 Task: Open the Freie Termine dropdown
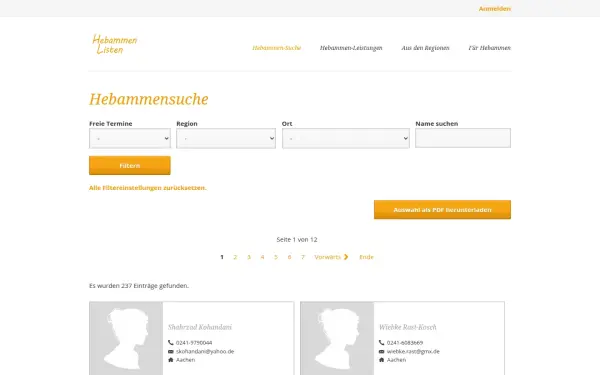pyautogui.click(x=130, y=138)
